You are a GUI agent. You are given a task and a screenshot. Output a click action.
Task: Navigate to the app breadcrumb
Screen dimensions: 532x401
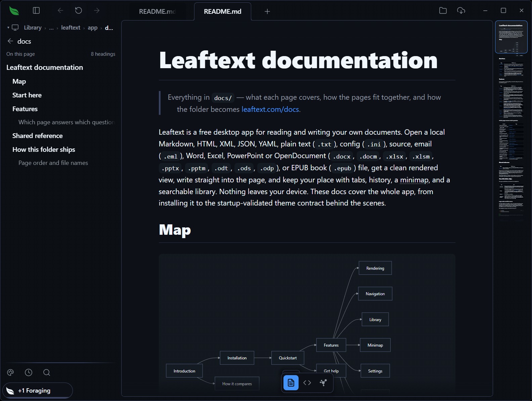93,28
